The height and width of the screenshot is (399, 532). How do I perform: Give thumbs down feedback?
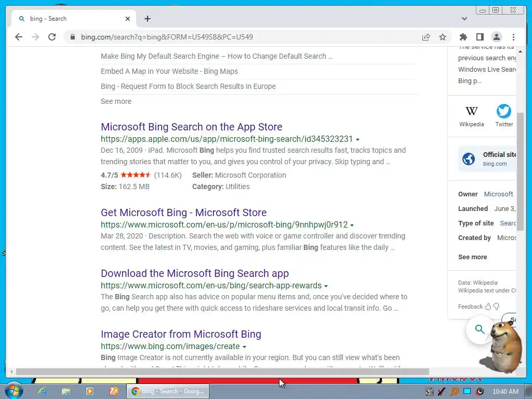(496, 307)
